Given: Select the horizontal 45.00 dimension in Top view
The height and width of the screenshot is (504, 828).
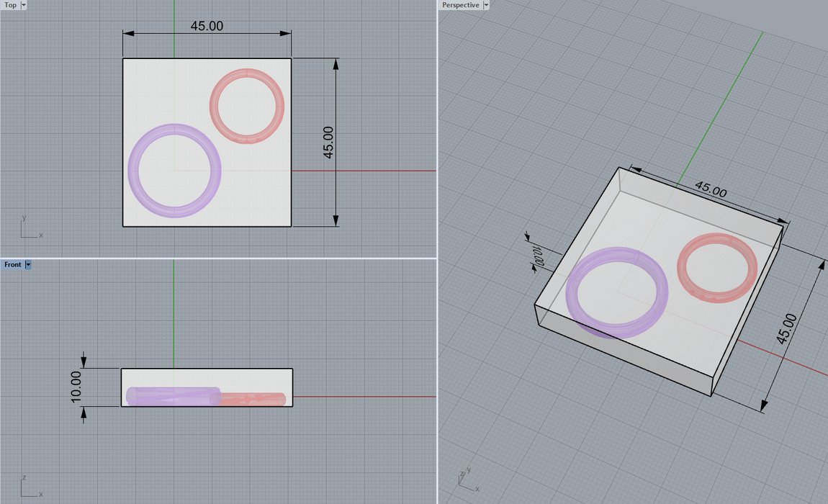Looking at the screenshot, I should coord(207,27).
